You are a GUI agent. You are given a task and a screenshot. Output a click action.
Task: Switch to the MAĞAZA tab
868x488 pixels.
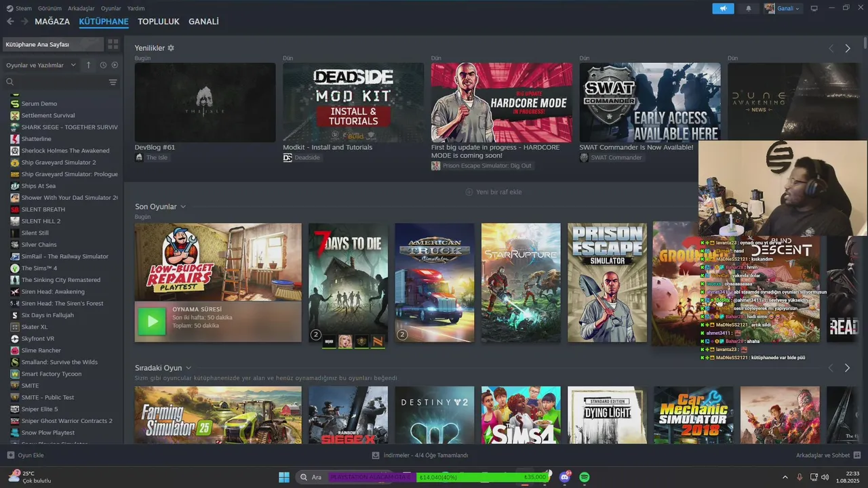point(52,22)
